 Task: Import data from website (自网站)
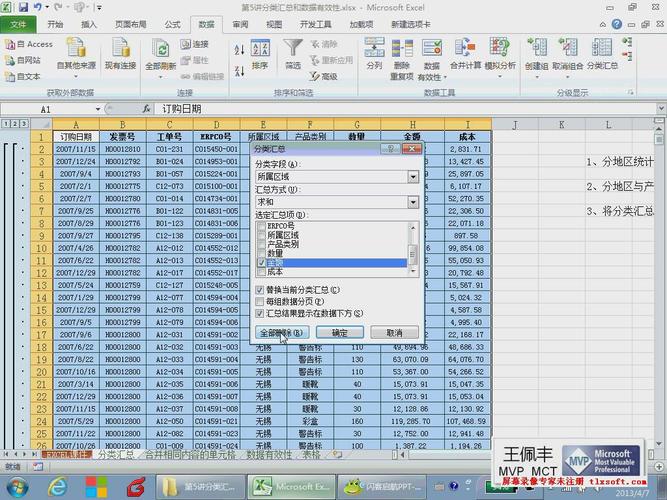click(x=23, y=60)
